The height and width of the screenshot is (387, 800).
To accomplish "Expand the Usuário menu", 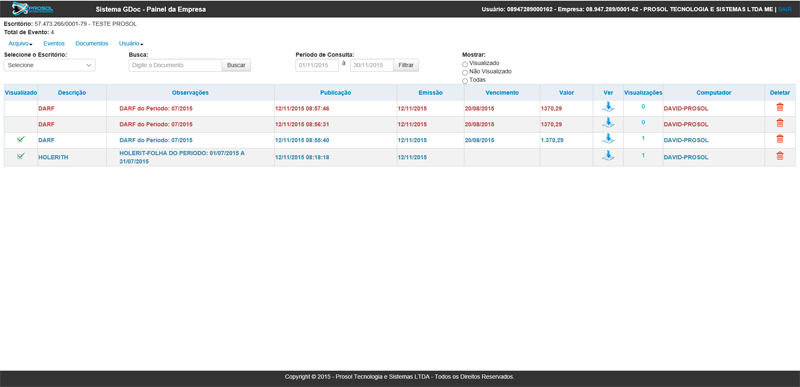I will tap(131, 44).
